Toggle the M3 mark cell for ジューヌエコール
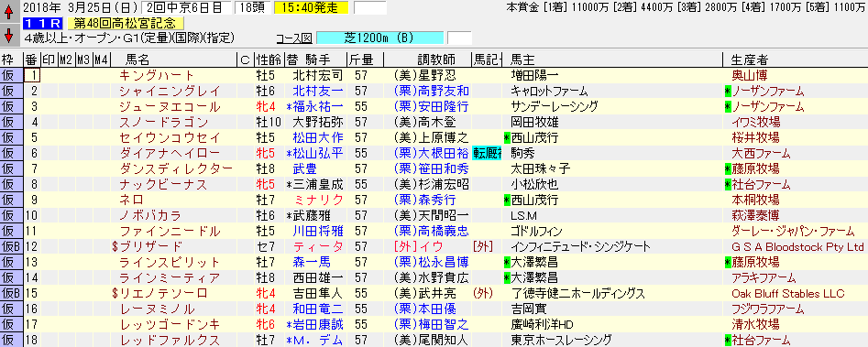This screenshot has width=868, height=347. [84, 106]
